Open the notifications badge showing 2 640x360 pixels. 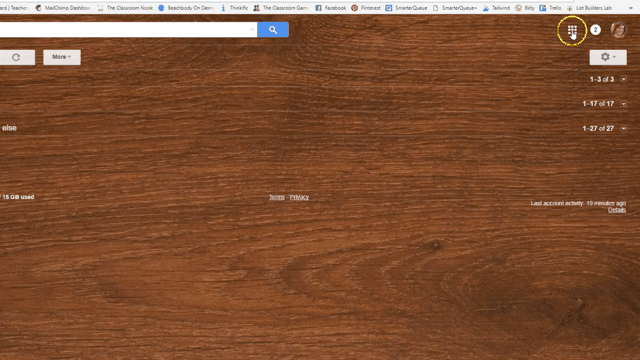click(x=595, y=30)
